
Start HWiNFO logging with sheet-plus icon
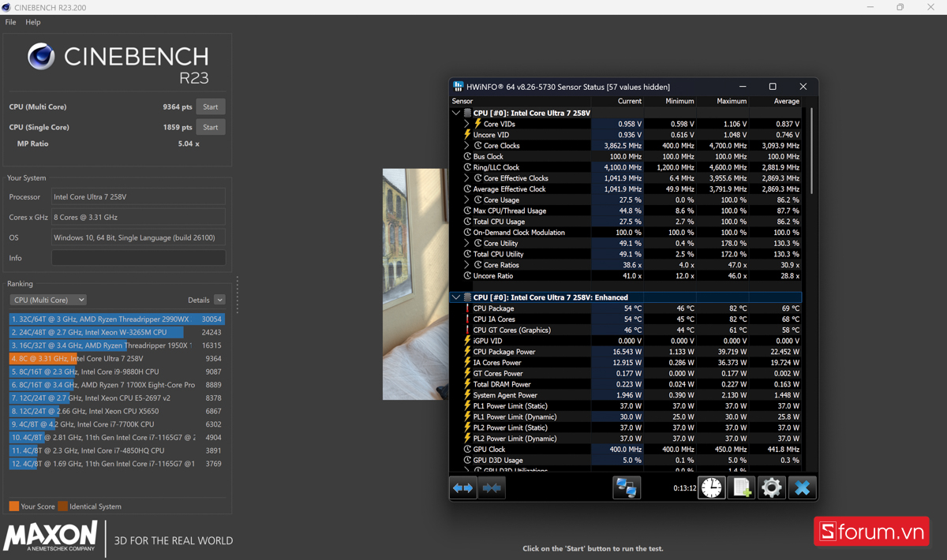pos(742,487)
